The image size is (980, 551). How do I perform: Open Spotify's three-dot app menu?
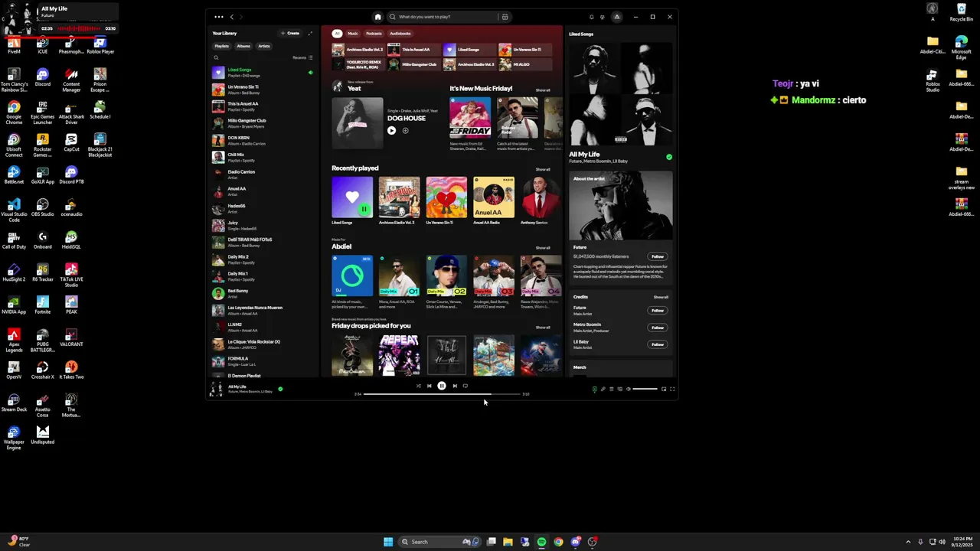coord(219,17)
